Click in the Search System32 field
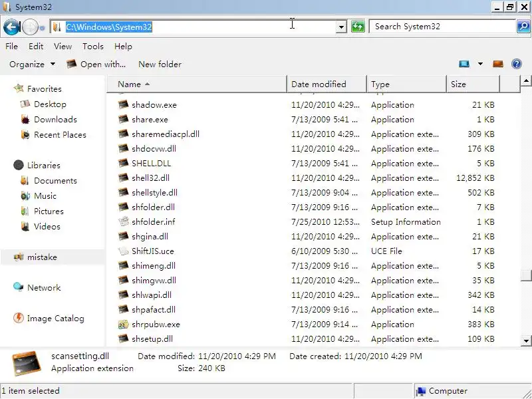 point(442,27)
